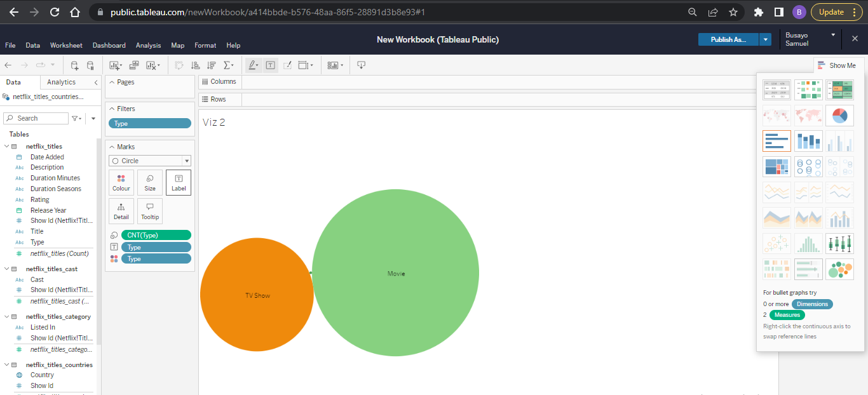Image resolution: width=868 pixels, height=395 pixels.
Task: Select the stacked bars chart in Show Me
Action: coord(808,141)
